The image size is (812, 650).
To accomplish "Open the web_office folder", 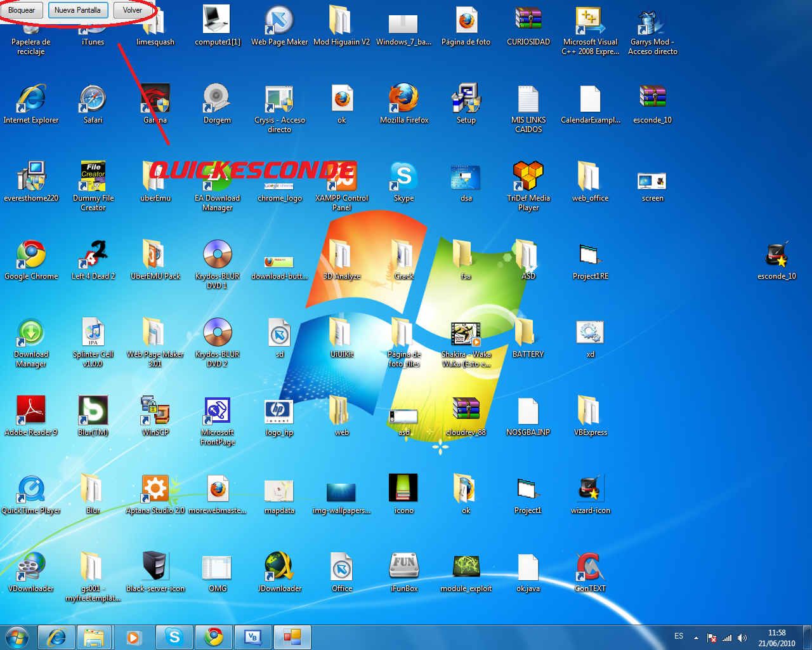I will coord(591,183).
